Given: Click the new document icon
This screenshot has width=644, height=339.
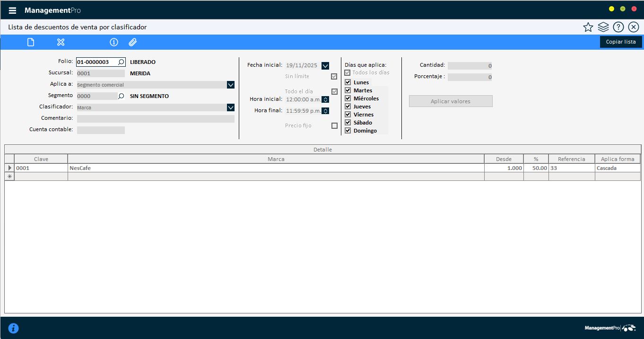Looking at the screenshot, I should [x=31, y=42].
